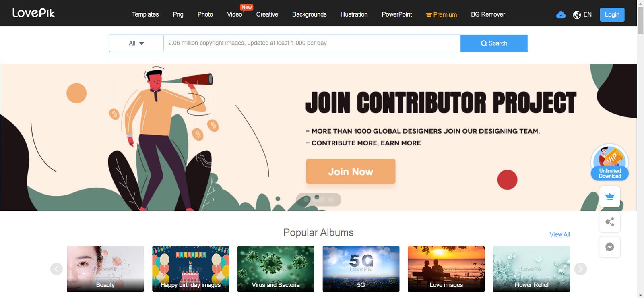Select the Premium menu item
The height and width of the screenshot is (298, 644).
click(441, 14)
